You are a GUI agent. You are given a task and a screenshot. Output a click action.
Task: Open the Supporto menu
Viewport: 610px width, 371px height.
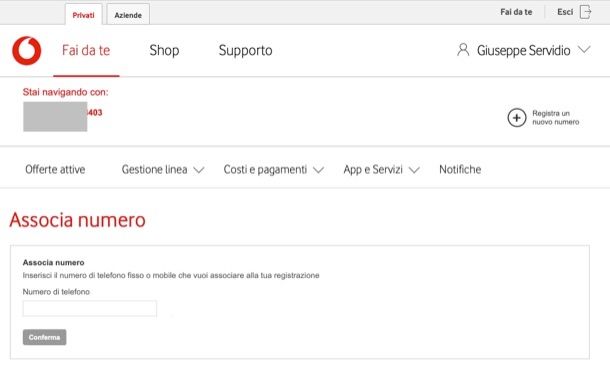coord(245,51)
